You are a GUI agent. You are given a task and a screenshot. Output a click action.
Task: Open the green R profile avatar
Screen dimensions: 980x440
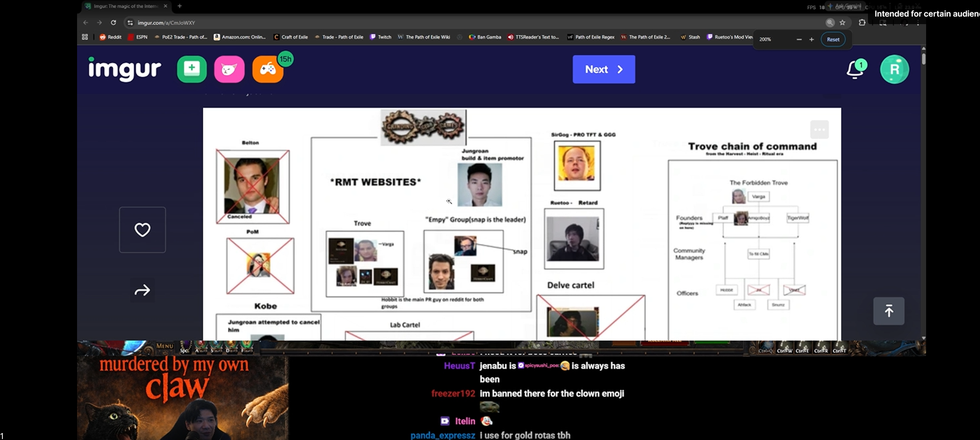click(x=894, y=70)
